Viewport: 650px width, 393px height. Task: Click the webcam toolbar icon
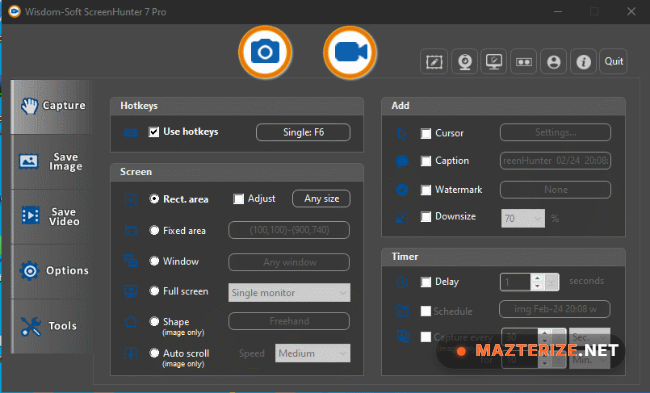coord(464,61)
